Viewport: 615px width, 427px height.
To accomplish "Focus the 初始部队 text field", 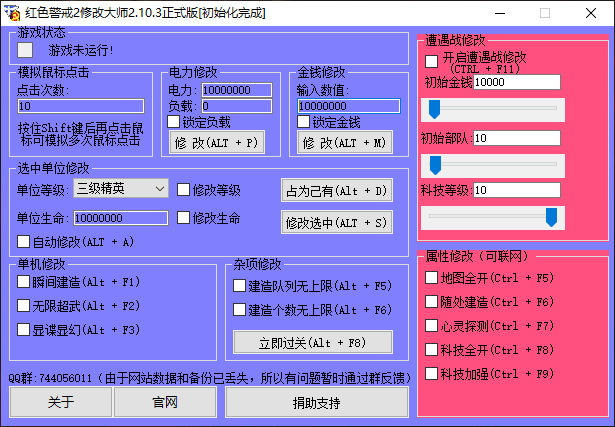I will [x=517, y=138].
